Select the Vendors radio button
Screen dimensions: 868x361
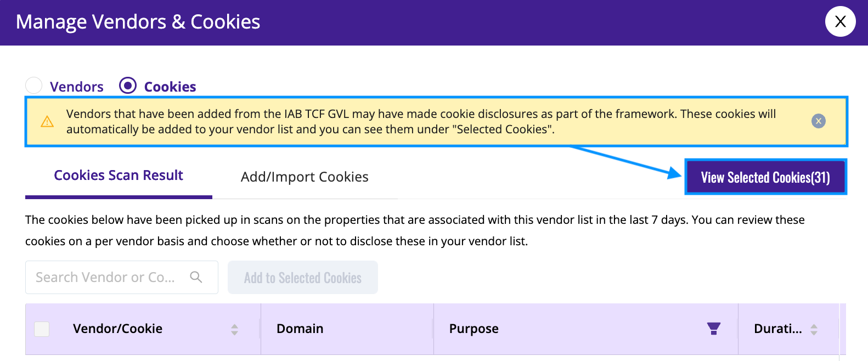click(34, 86)
